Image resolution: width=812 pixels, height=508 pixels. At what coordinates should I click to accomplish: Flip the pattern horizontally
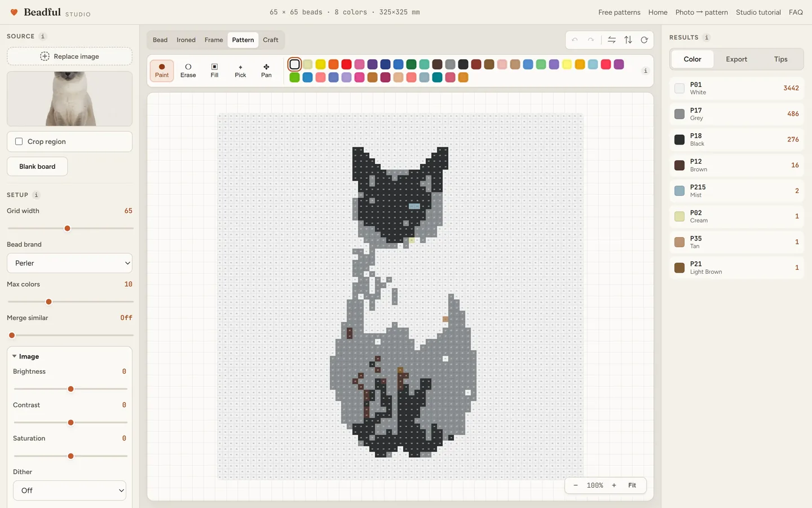pos(612,40)
